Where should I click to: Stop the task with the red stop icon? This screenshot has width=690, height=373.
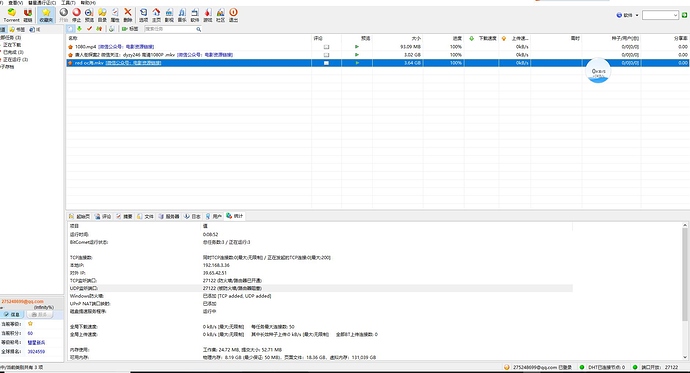77,15
